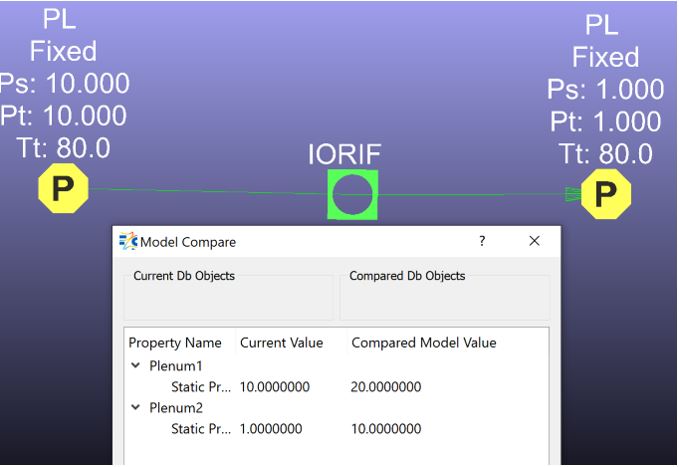
Task: Click the Compared Model Value column header
Action: (x=423, y=343)
